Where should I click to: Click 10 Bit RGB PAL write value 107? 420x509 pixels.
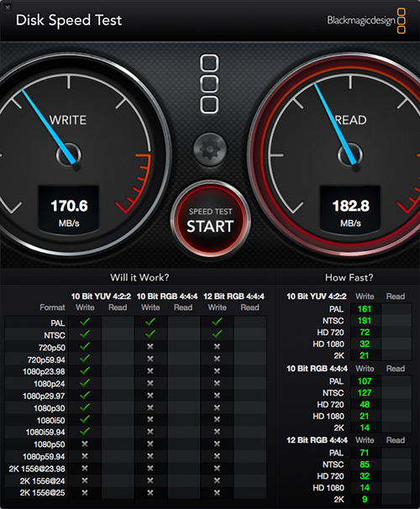365,381
